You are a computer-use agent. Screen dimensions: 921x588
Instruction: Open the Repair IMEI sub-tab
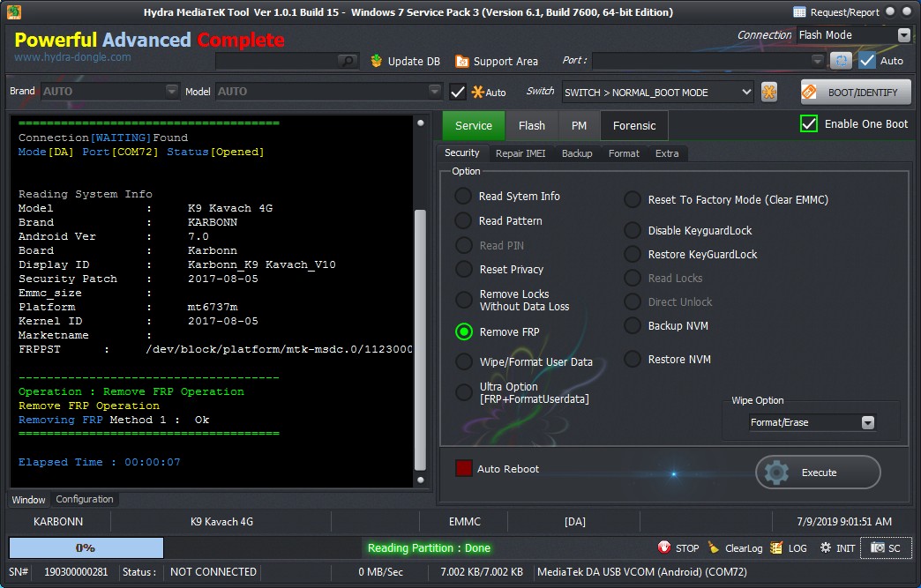pyautogui.click(x=520, y=153)
